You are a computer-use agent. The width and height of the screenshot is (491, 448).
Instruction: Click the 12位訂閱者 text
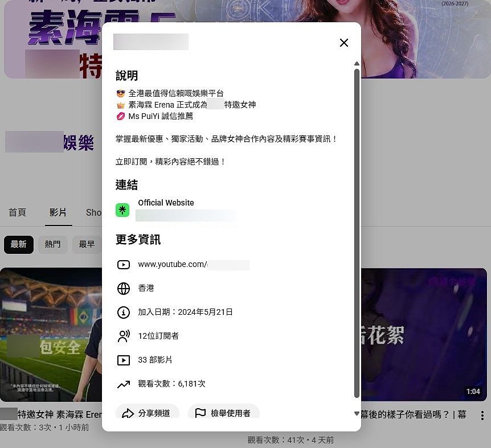tap(158, 336)
